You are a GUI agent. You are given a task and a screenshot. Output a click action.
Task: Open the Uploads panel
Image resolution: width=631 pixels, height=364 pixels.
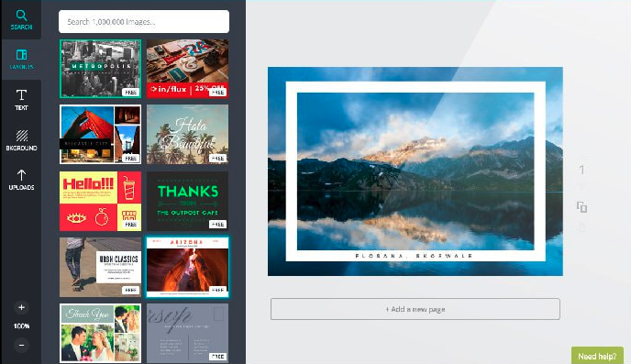click(21, 180)
